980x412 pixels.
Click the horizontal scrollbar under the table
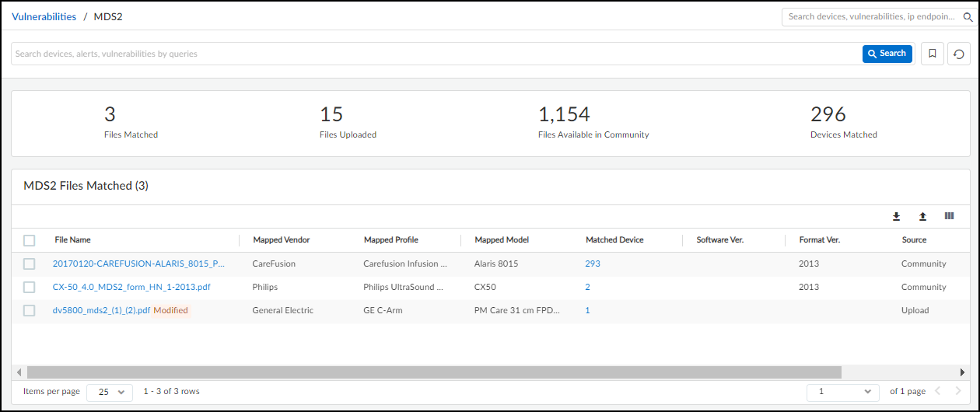point(434,372)
